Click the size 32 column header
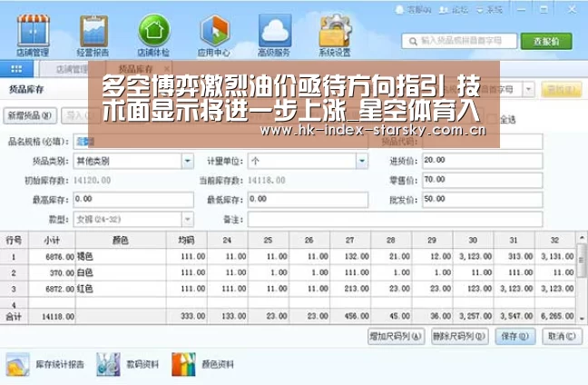The width and height of the screenshot is (588, 385). click(554, 240)
